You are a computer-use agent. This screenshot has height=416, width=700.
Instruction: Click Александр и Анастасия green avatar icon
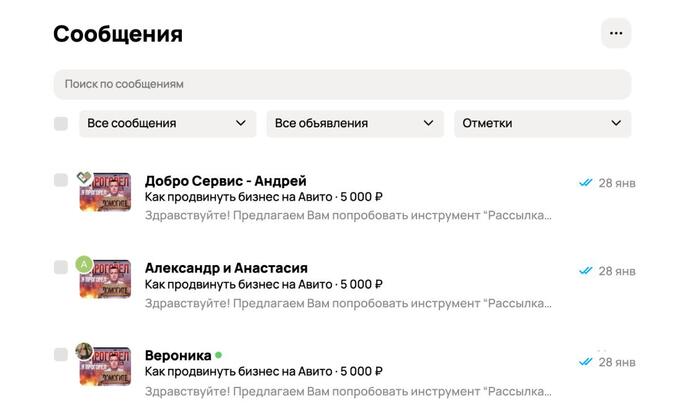click(x=84, y=264)
